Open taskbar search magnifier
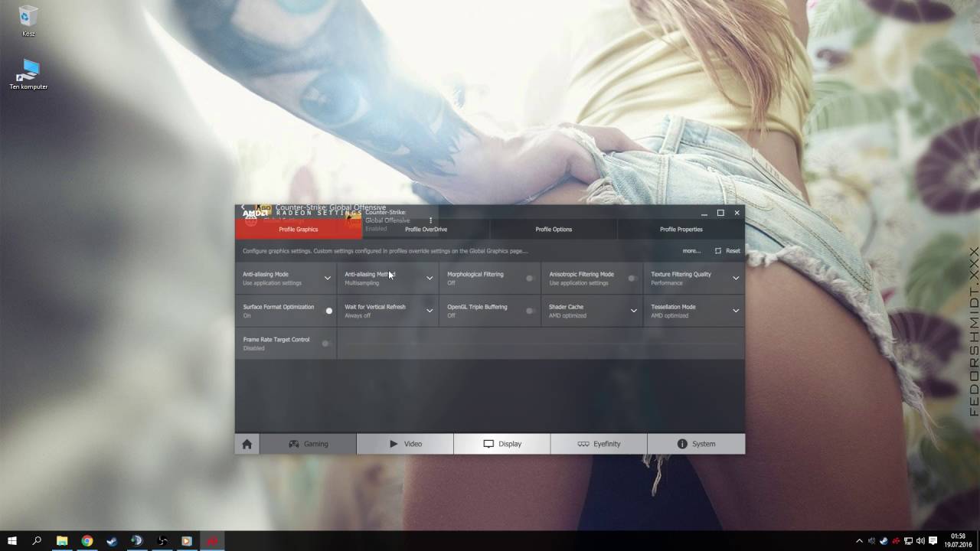 click(x=37, y=541)
